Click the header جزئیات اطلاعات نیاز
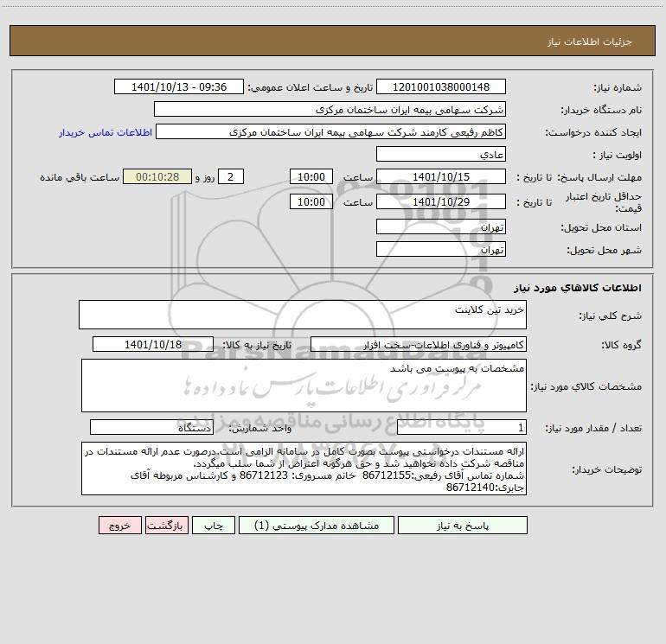666x644 pixels. click(590, 41)
